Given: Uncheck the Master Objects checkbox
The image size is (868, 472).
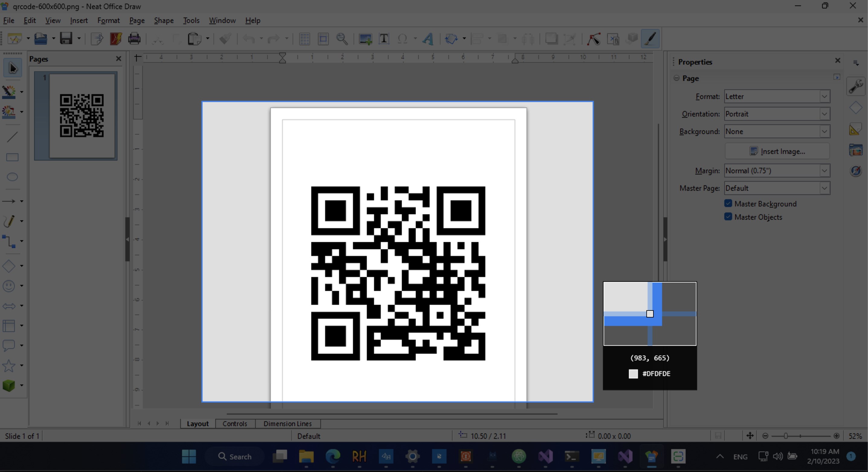Looking at the screenshot, I should [x=728, y=217].
